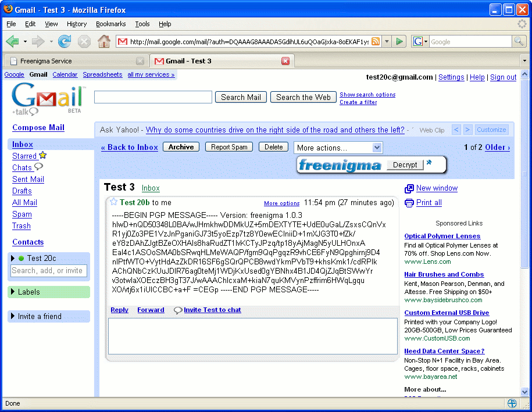Close the Gmail - Test 3 tab
This screenshot has width=532, height=412.
click(x=285, y=61)
